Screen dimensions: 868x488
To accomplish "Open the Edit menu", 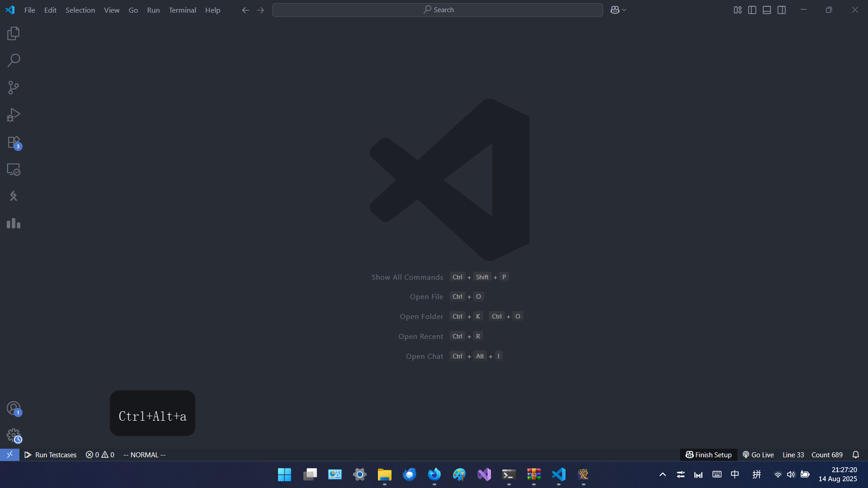I will click(x=50, y=10).
